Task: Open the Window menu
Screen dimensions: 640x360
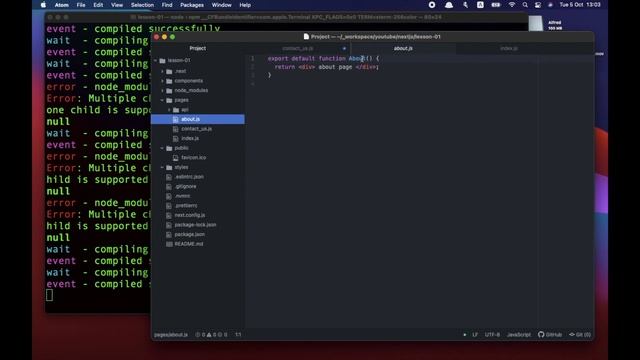Action: tap(222, 5)
